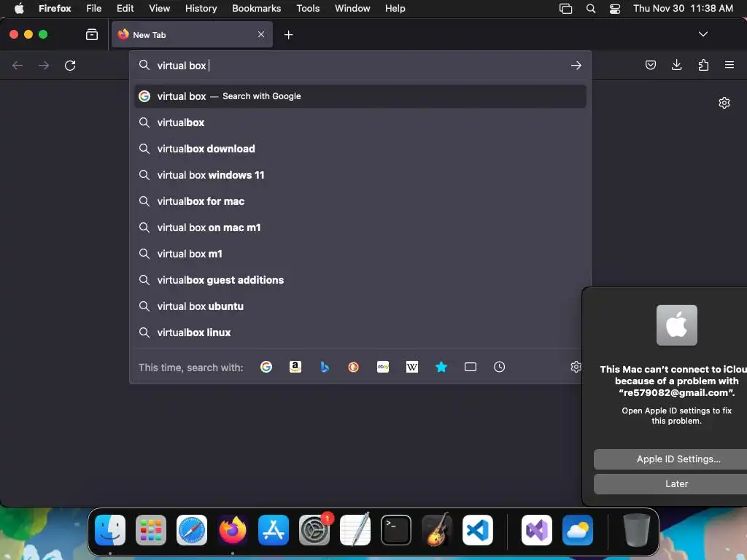Open a new tab with plus button
The height and width of the screenshot is (560, 747).
pos(288,35)
